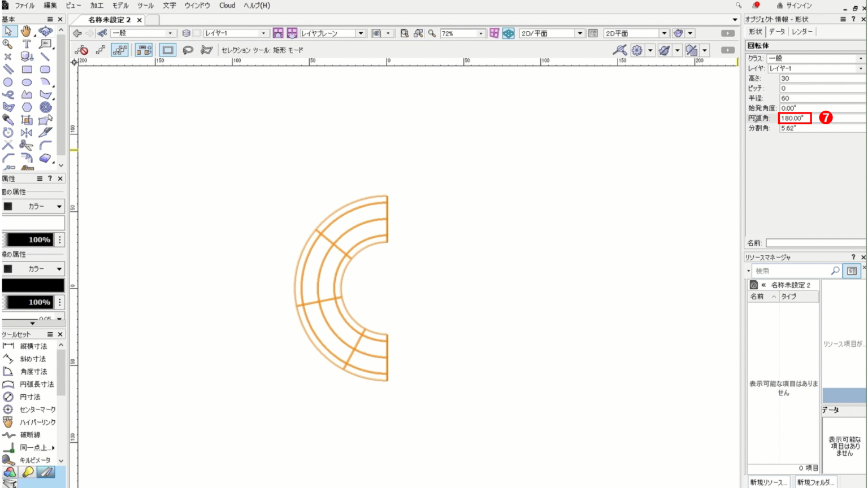Open the ファイル menu
This screenshot has width=868, height=488.
pyautogui.click(x=25, y=5)
